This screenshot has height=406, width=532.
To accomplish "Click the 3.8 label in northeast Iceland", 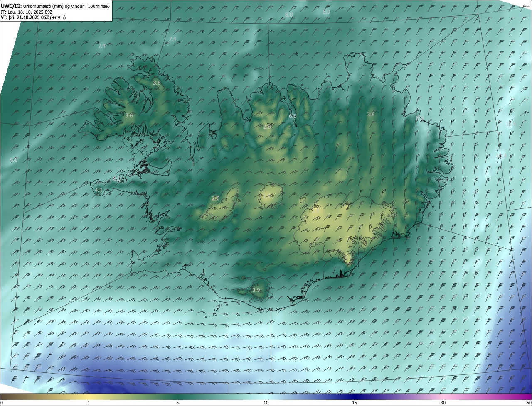I will tap(371, 114).
